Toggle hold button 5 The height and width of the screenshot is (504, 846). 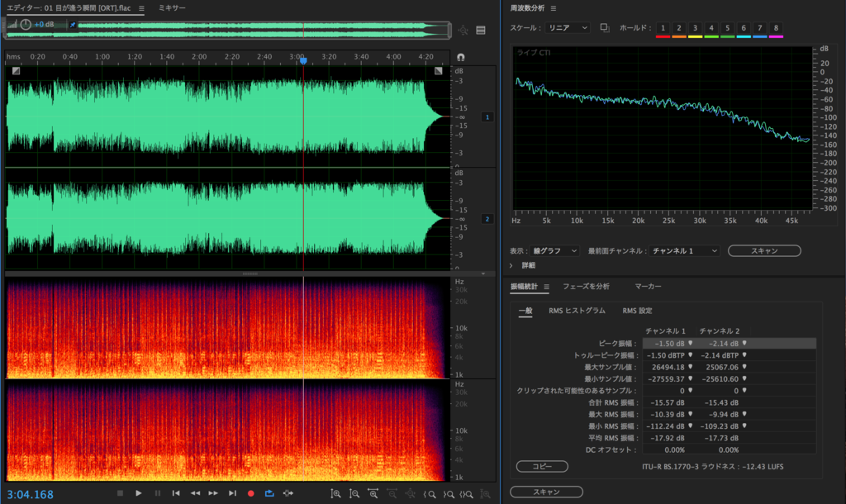[x=728, y=28]
